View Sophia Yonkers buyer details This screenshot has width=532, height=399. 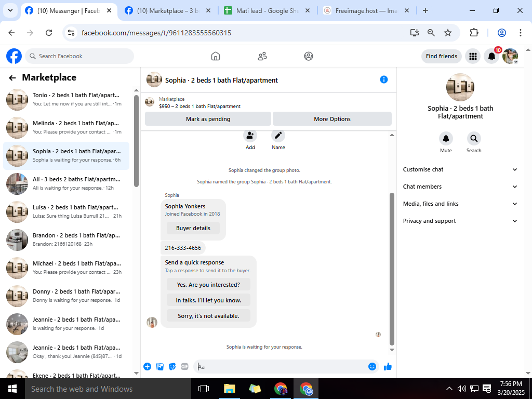click(x=193, y=229)
